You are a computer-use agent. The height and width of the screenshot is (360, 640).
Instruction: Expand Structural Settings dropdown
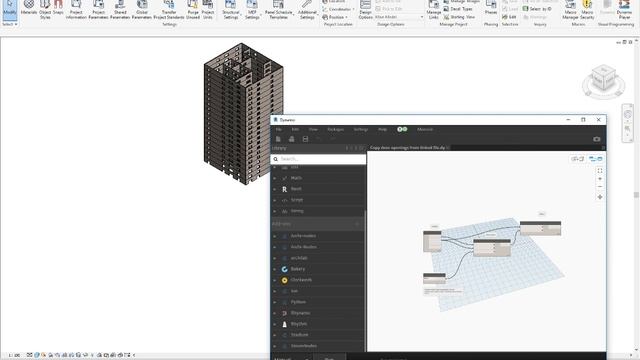click(x=231, y=9)
